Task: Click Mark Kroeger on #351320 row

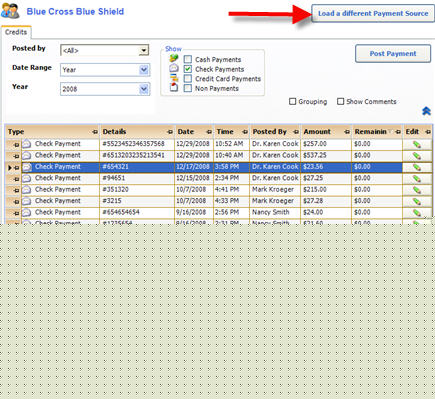Action: click(x=275, y=189)
